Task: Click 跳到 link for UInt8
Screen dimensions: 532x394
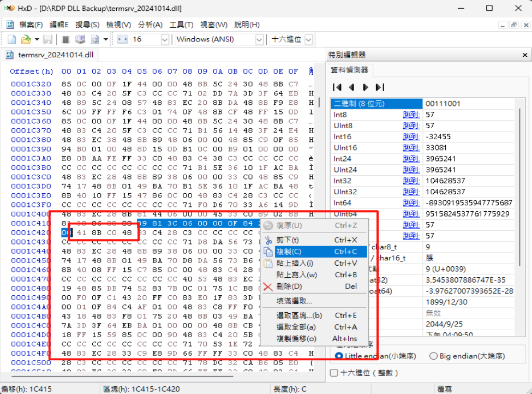Action: point(411,126)
